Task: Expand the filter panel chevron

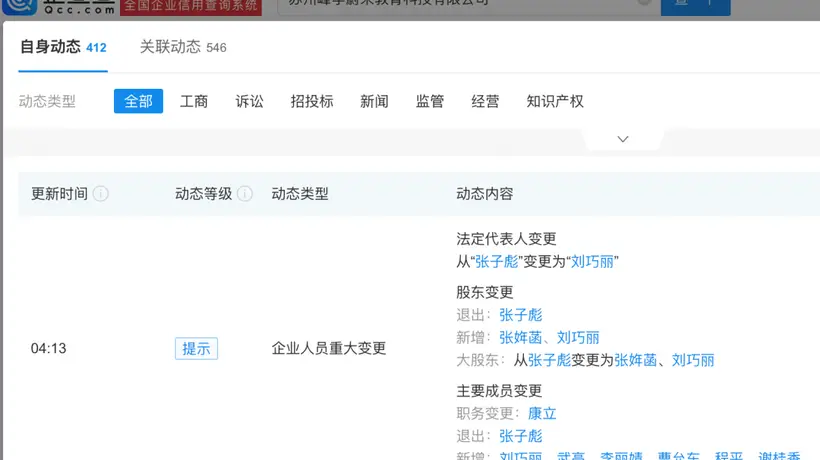Action: tap(623, 139)
